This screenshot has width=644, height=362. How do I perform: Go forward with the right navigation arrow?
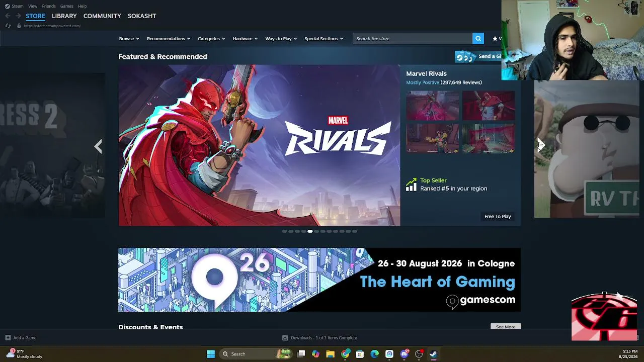point(18,16)
